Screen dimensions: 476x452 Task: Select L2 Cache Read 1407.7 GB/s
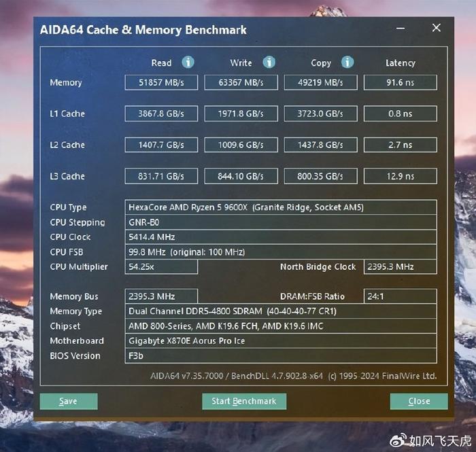(x=161, y=145)
